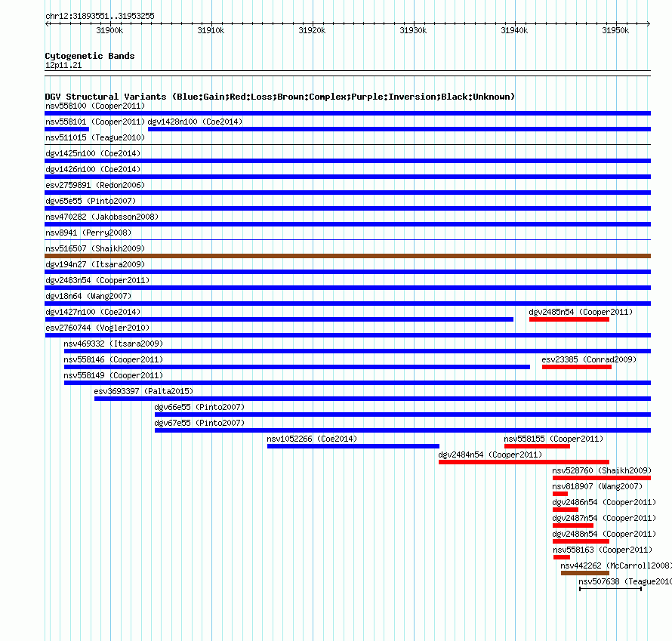Click the nsv511015 (Teague2010) label

pyautogui.click(x=95, y=137)
